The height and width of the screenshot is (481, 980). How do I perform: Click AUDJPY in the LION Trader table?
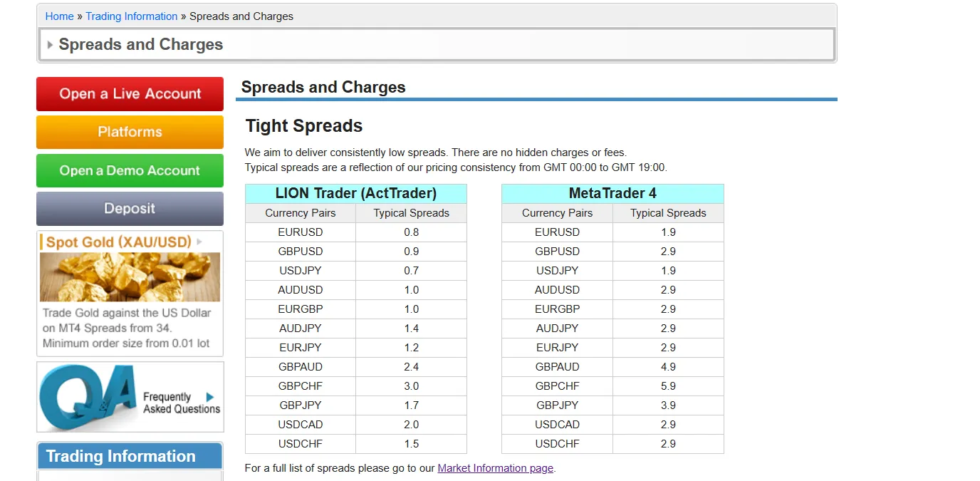(x=301, y=329)
